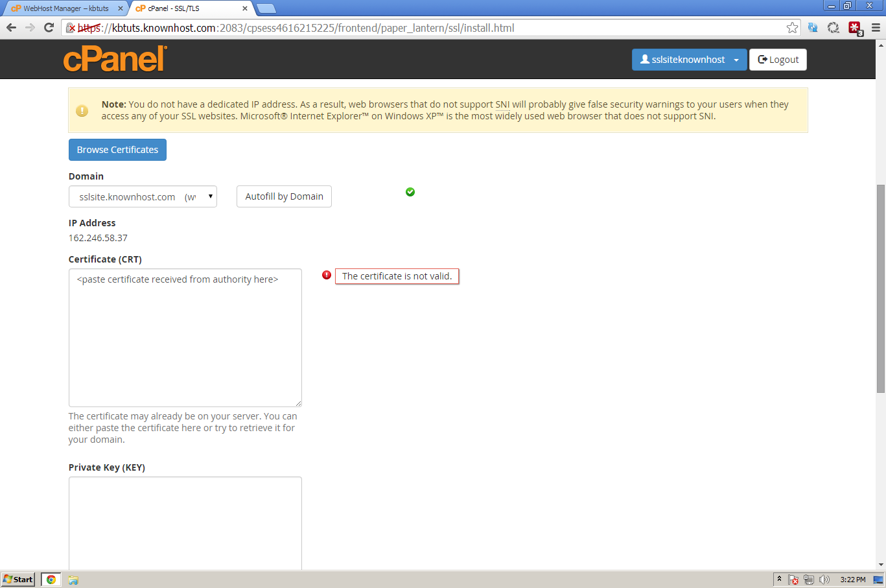The image size is (886, 588).
Task: Click the SNI abbreviation in the note
Action: (502, 104)
